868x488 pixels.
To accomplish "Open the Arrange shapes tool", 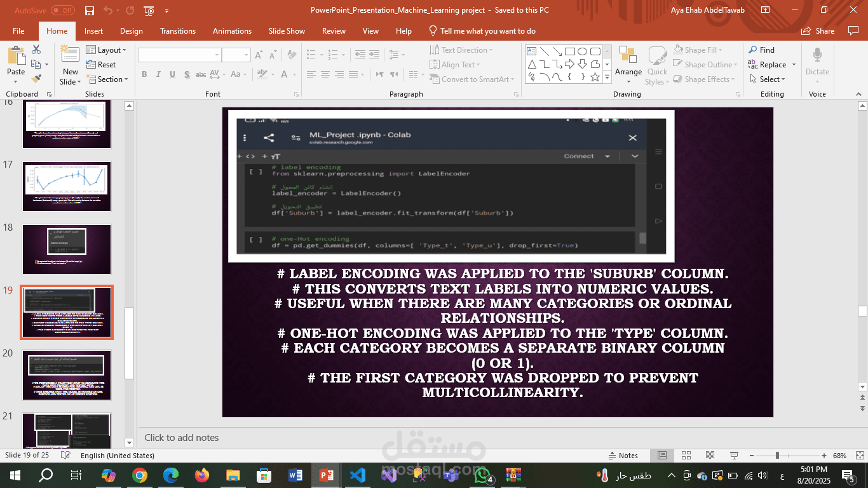I will [x=628, y=64].
